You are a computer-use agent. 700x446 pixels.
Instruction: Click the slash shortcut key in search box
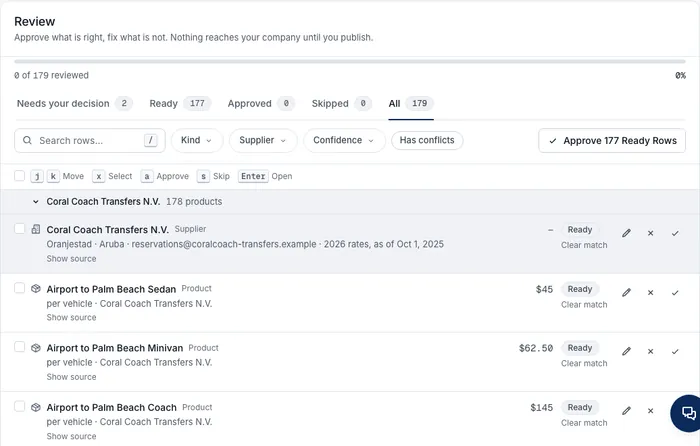click(x=151, y=141)
